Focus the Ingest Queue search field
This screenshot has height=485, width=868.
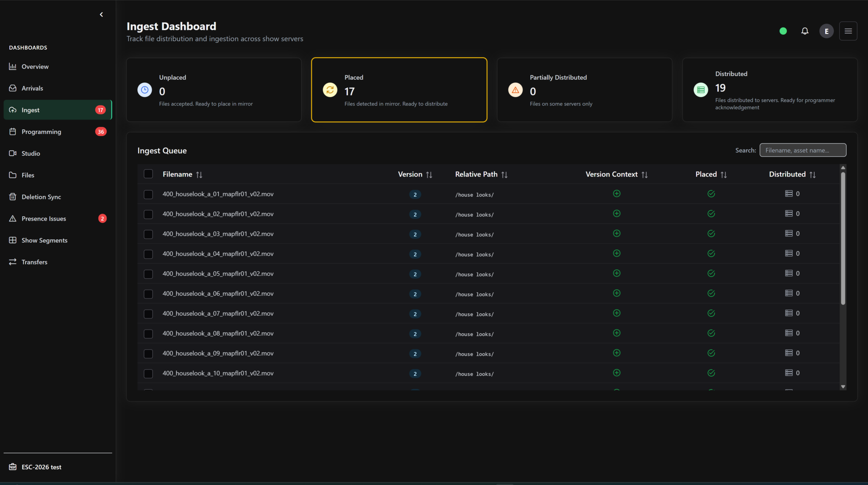pos(803,150)
